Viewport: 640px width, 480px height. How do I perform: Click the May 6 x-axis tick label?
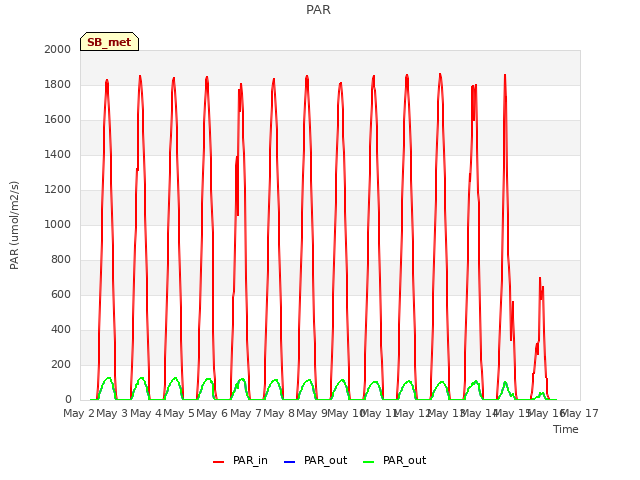pos(212,413)
